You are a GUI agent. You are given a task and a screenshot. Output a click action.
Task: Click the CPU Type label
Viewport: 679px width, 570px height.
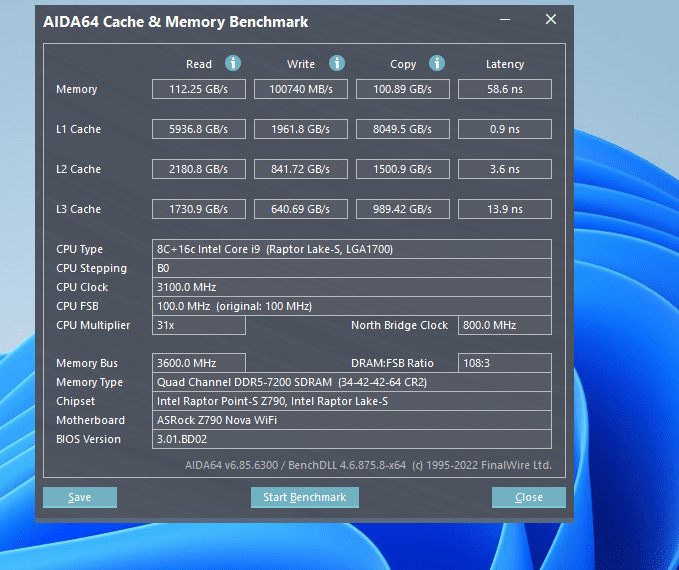coord(80,249)
